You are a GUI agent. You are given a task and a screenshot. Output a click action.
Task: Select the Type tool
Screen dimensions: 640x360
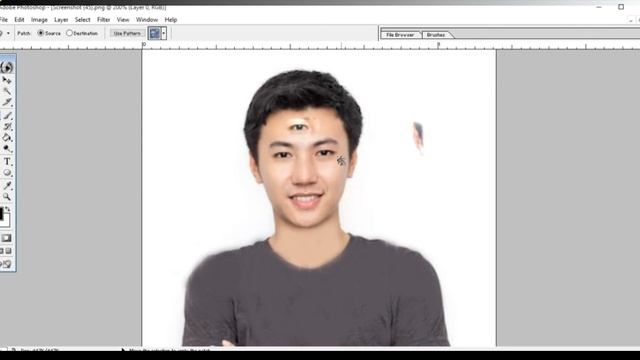pos(7,162)
